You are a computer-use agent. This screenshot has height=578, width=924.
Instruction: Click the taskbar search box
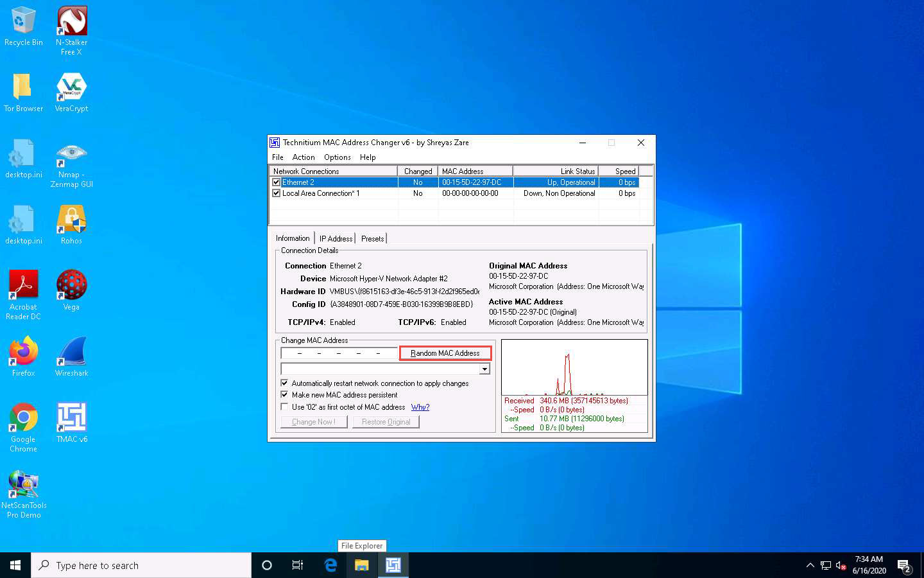[x=141, y=565]
